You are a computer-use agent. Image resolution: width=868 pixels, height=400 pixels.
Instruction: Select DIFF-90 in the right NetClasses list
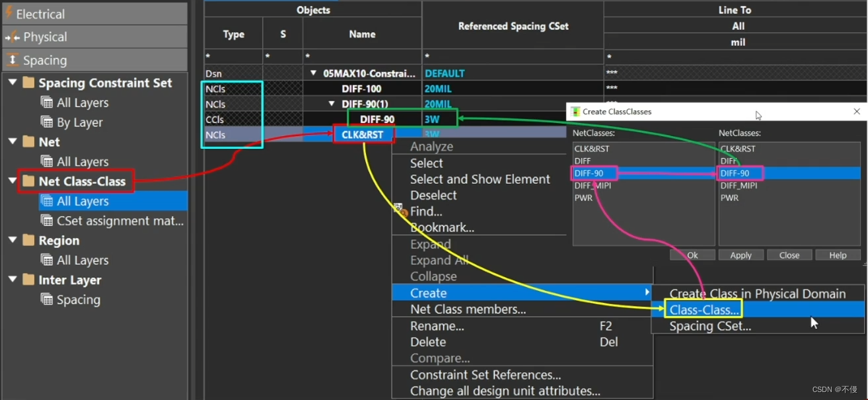[x=735, y=173]
